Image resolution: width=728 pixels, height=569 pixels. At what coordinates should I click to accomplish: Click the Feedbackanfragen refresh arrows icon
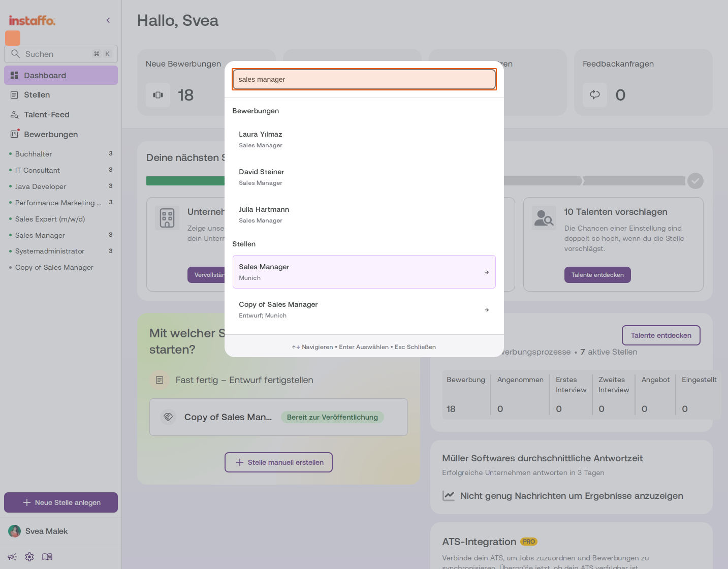[x=595, y=94]
